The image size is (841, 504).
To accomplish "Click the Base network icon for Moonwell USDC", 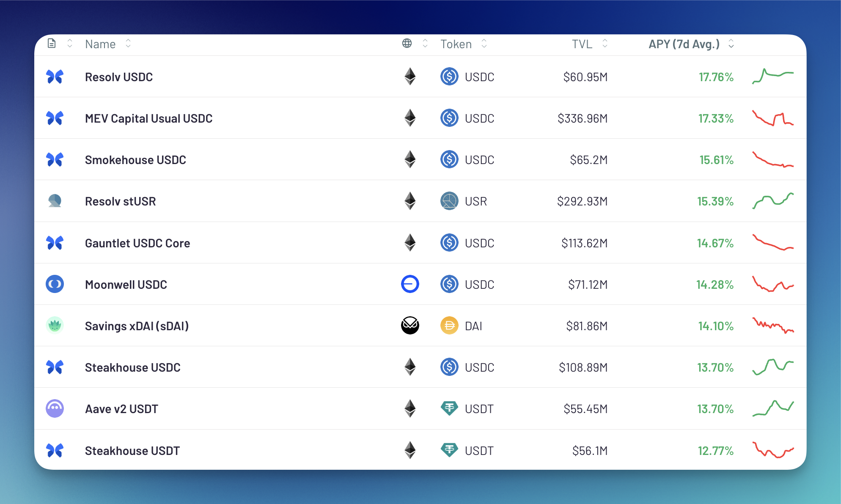I will pyautogui.click(x=410, y=284).
